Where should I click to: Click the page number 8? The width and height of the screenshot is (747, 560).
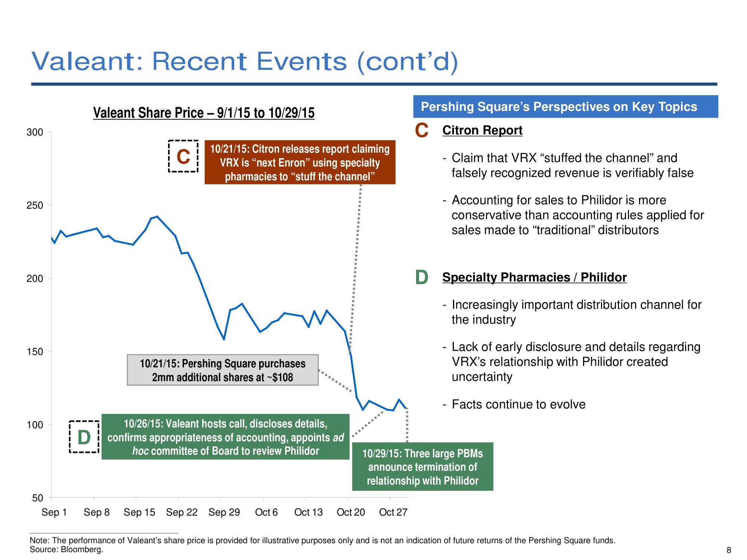[x=729, y=550]
